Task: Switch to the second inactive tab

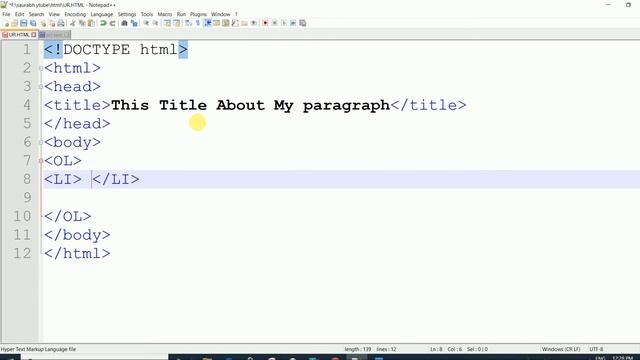Action: (x=54, y=35)
